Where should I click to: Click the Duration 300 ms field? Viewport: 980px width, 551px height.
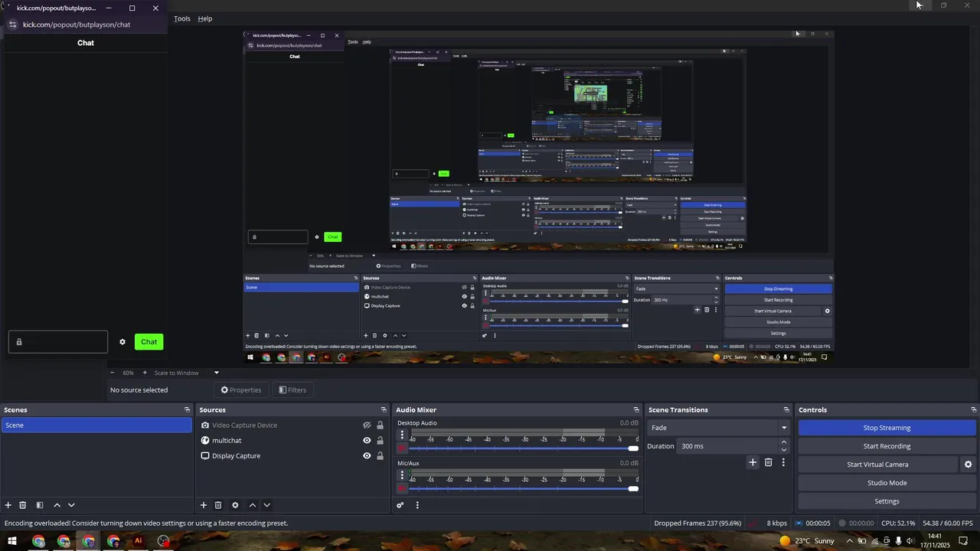pos(727,446)
